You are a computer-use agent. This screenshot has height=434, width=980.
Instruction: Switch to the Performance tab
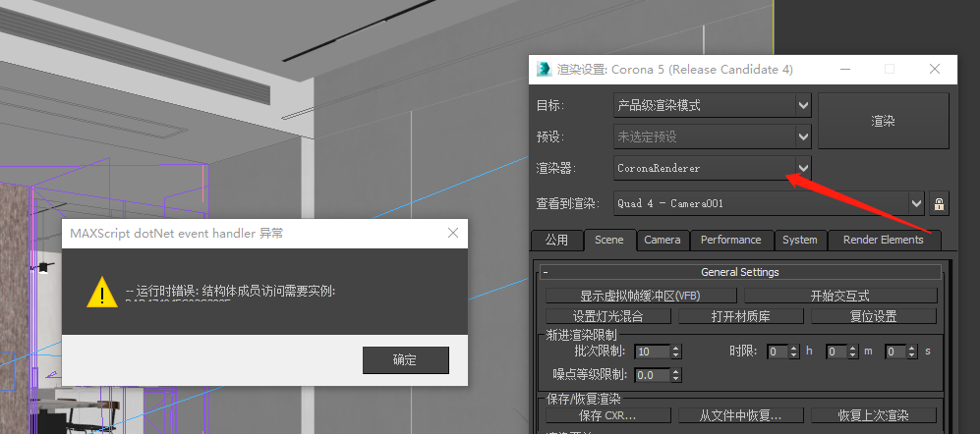click(x=731, y=240)
